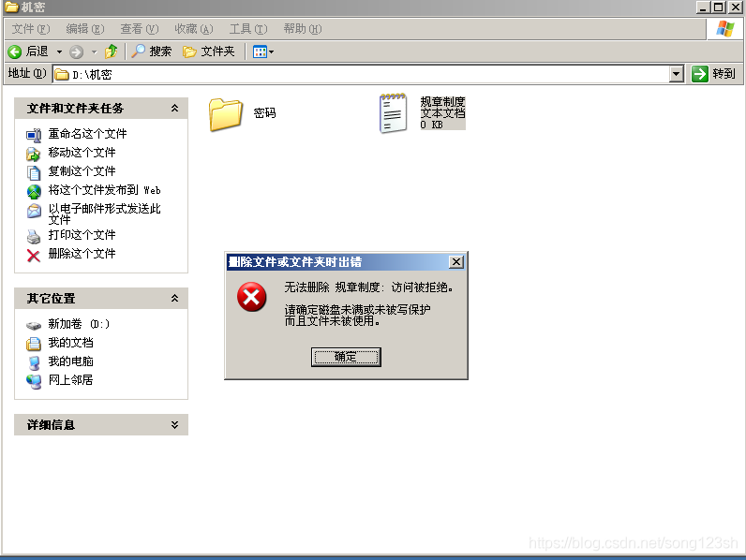
Task: Click the publish to Web globe icon
Action: (34, 191)
